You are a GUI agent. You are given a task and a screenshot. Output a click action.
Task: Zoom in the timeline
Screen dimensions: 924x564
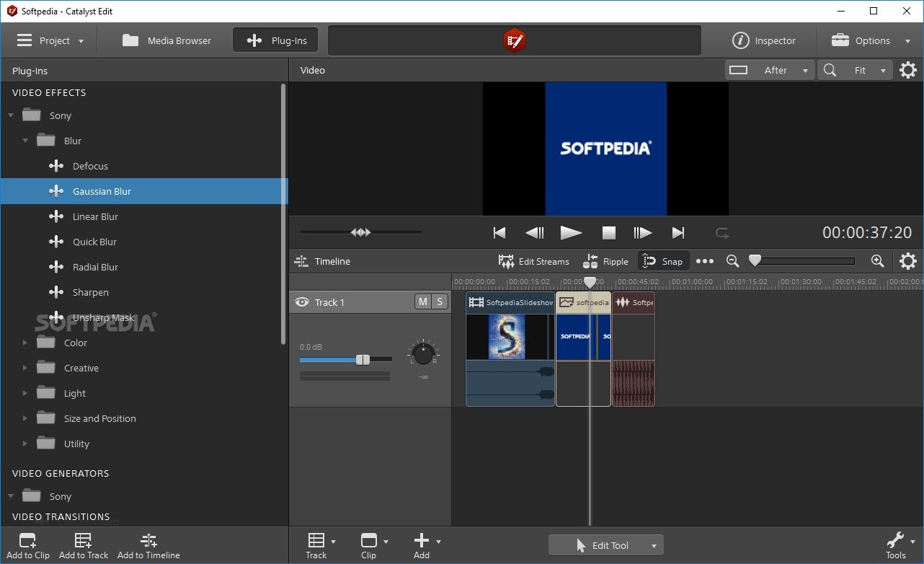point(877,261)
